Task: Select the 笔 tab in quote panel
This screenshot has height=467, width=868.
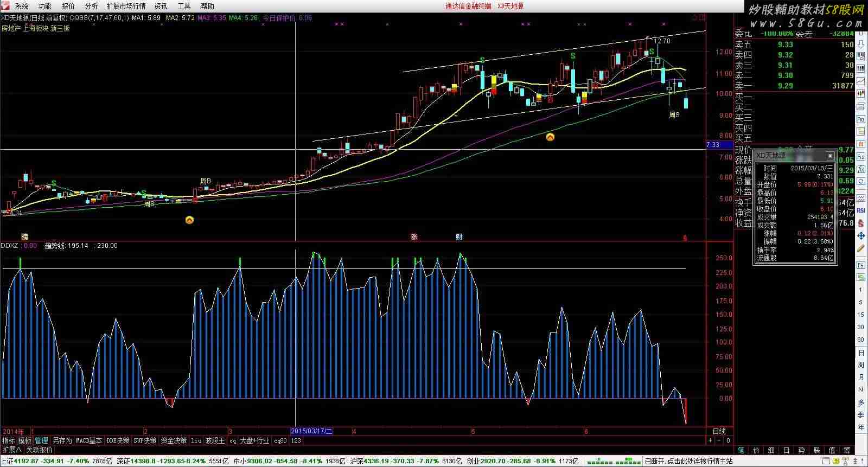Action: (x=741, y=450)
